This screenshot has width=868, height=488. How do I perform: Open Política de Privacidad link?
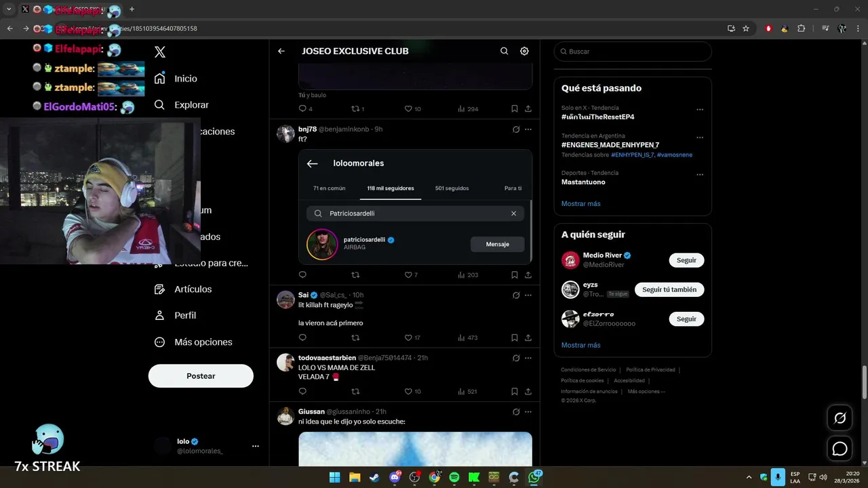(x=650, y=370)
